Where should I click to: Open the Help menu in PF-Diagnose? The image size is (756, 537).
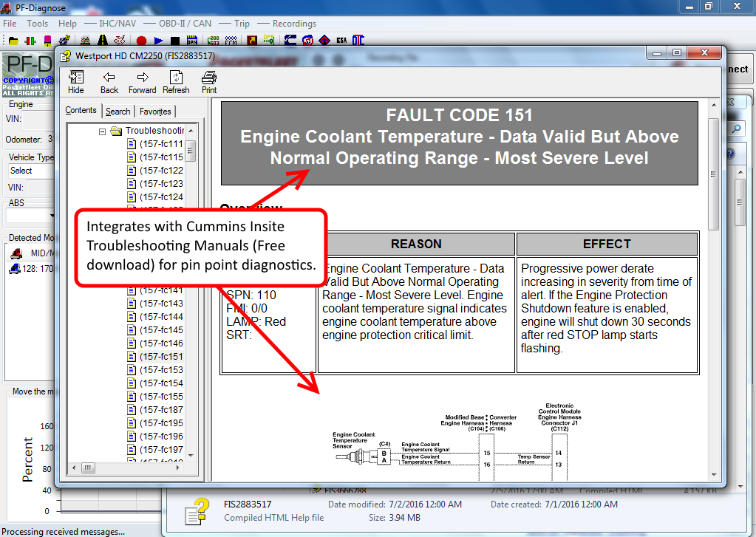coord(67,23)
